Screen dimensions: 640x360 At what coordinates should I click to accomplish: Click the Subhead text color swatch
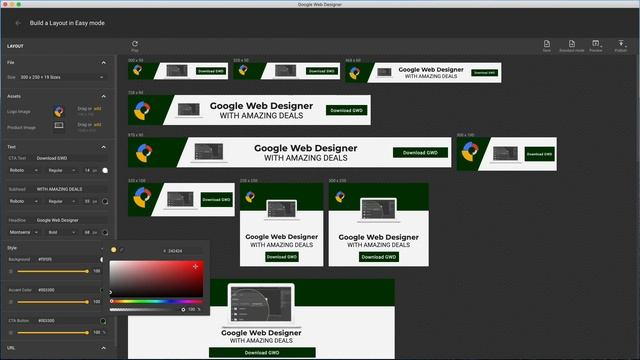click(105, 201)
